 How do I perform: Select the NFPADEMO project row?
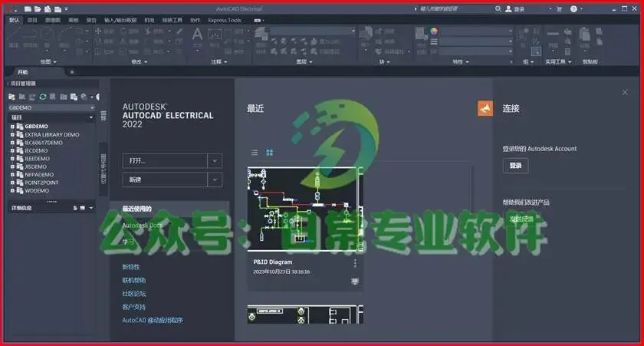pyautogui.click(x=39, y=175)
